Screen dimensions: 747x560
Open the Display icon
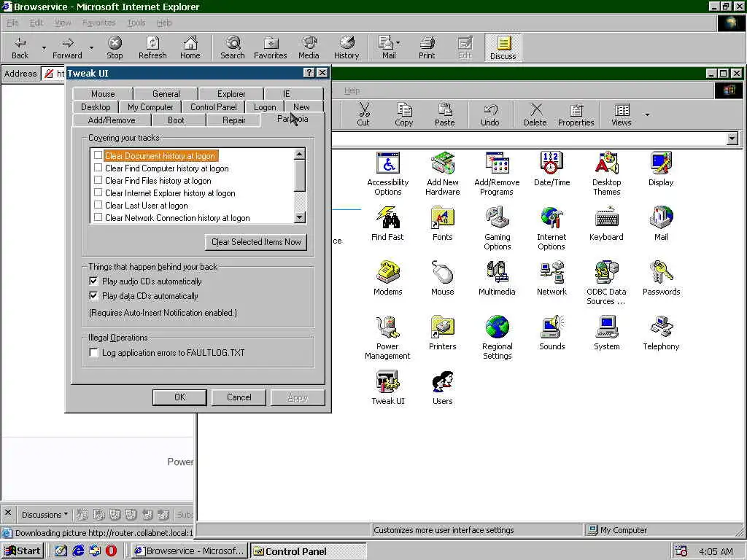point(661,168)
